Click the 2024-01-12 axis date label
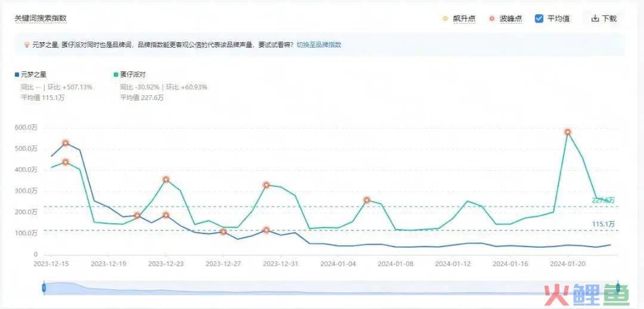This screenshot has width=644, height=309. click(453, 264)
